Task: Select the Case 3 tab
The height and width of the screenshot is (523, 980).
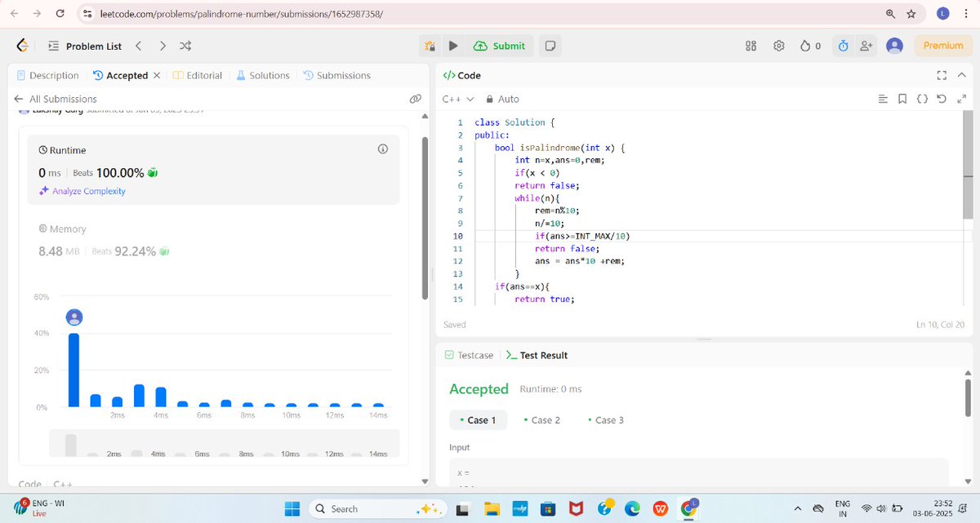Action: [606, 420]
